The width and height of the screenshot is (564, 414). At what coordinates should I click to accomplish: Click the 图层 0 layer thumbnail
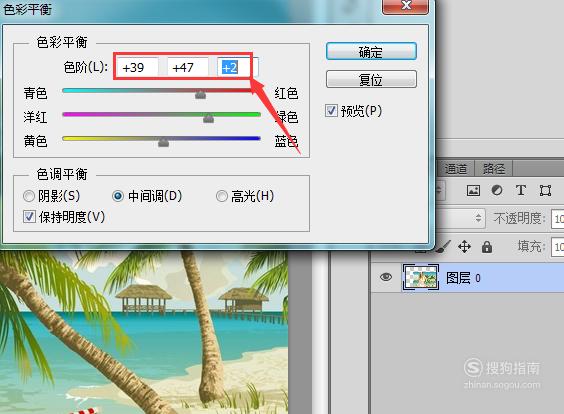(x=420, y=277)
